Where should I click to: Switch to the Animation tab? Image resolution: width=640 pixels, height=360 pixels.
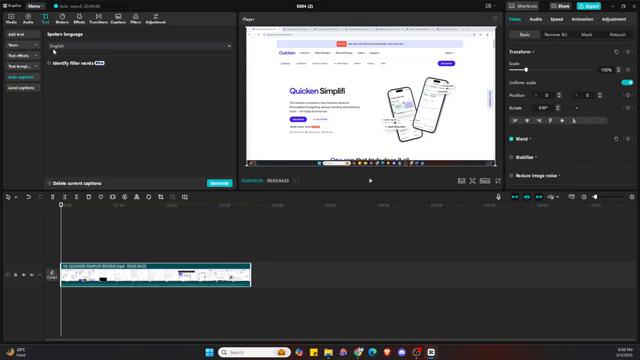click(x=582, y=19)
